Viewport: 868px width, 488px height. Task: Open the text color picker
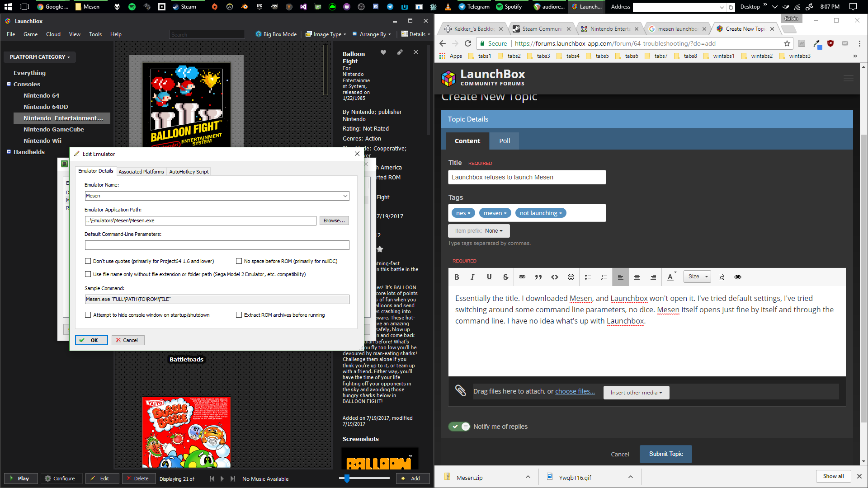pyautogui.click(x=671, y=277)
